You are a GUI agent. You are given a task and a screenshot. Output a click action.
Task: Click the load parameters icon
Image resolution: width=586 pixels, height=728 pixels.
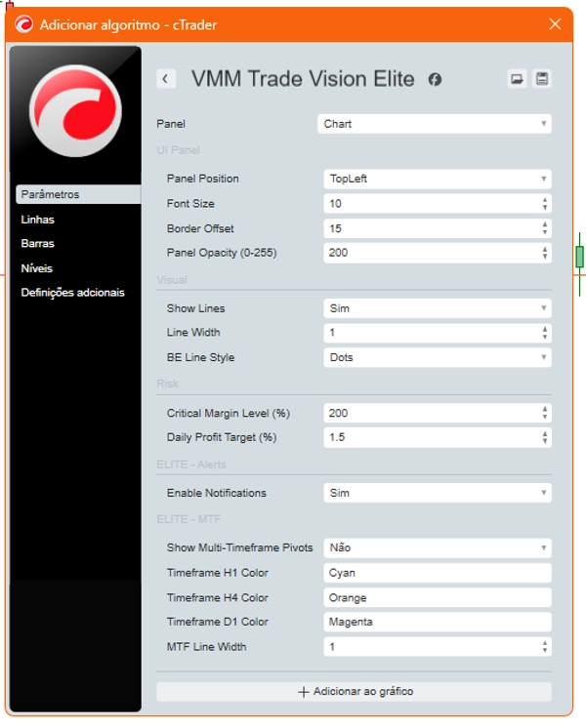(x=517, y=79)
